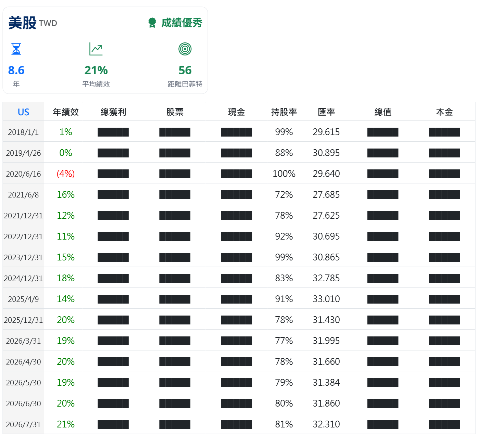Select the 2026/7/31 date row

tap(239, 424)
